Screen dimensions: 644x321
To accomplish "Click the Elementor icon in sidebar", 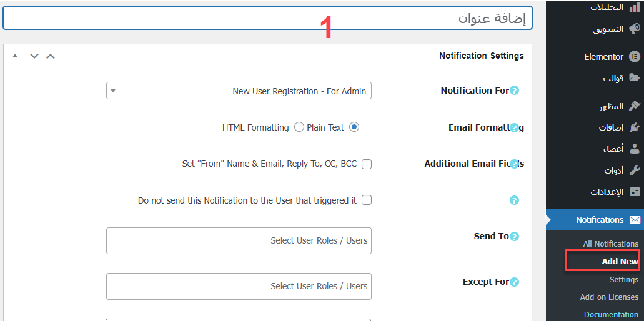I will (635, 56).
